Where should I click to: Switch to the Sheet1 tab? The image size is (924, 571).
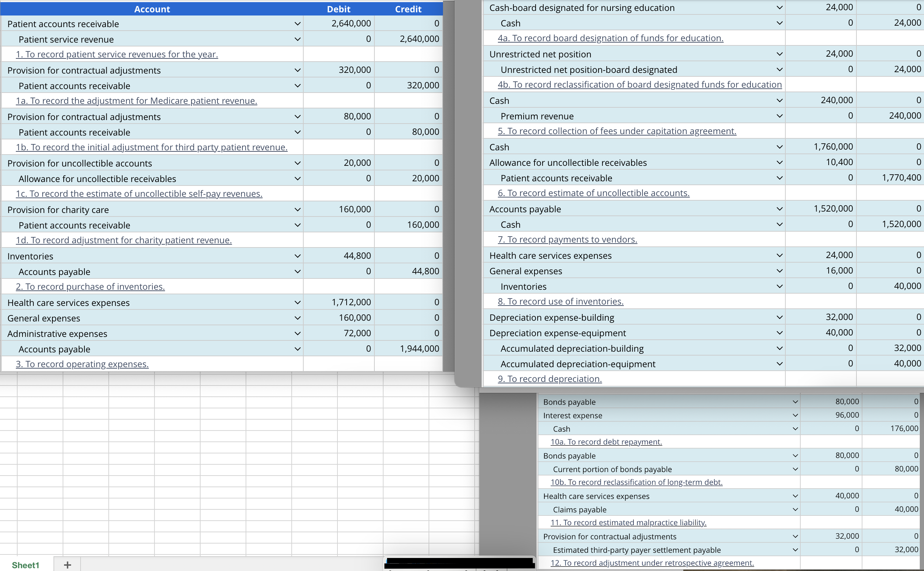click(x=26, y=565)
